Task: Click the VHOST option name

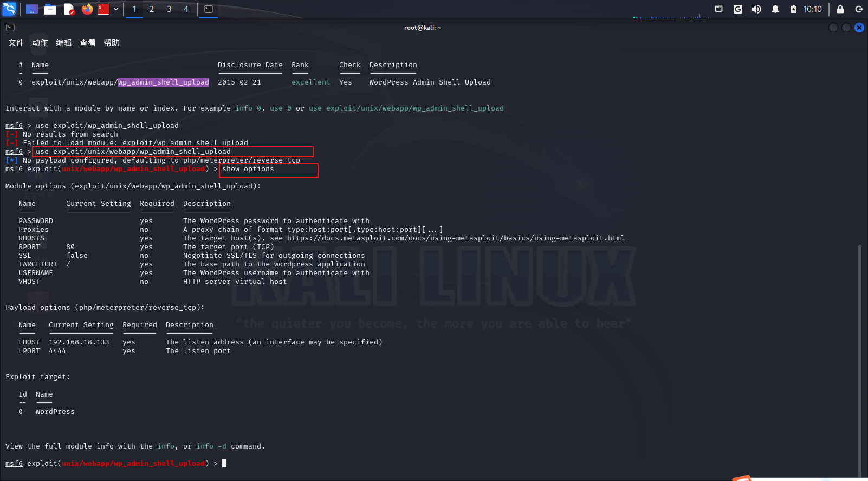Action: pos(29,282)
